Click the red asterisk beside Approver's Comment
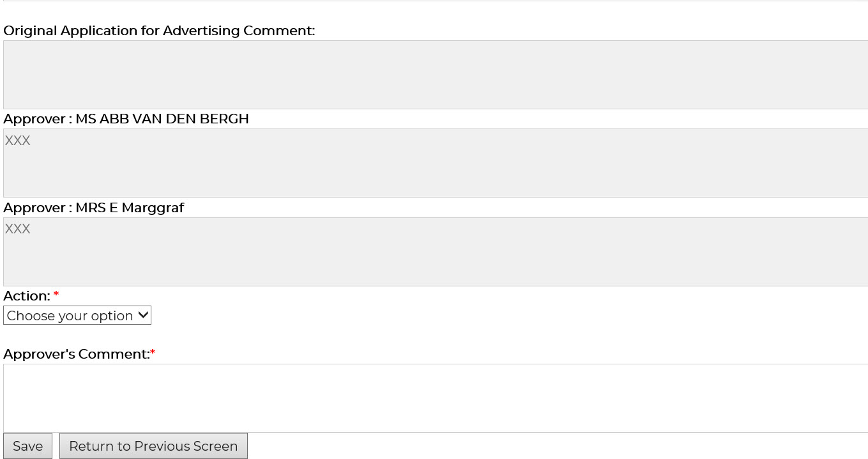Image resolution: width=868 pixels, height=459 pixels. pos(153,353)
